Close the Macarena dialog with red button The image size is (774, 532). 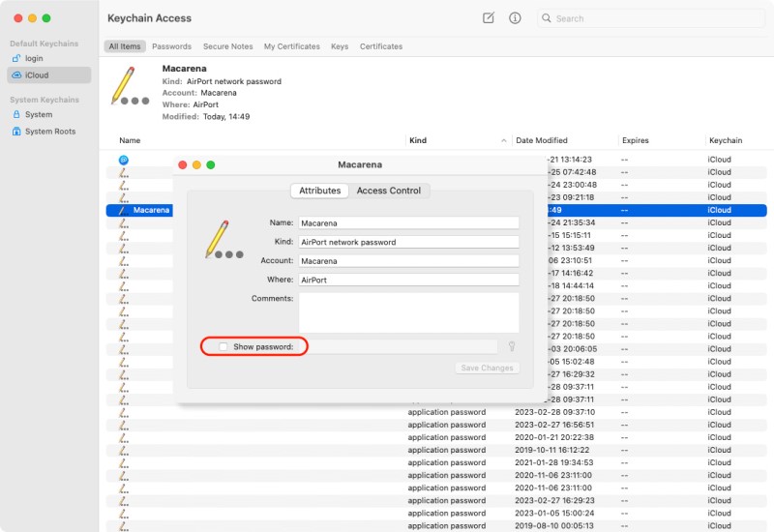(x=182, y=164)
